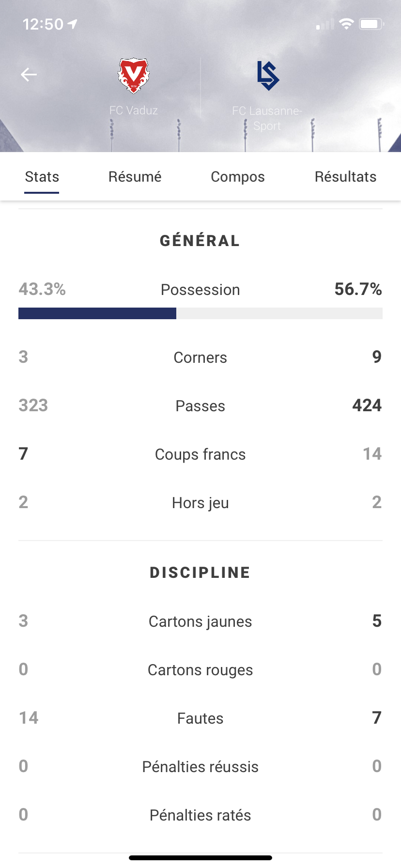This screenshot has height=868, width=401.
Task: Tap the Cartons jaunes row
Action: (x=200, y=621)
